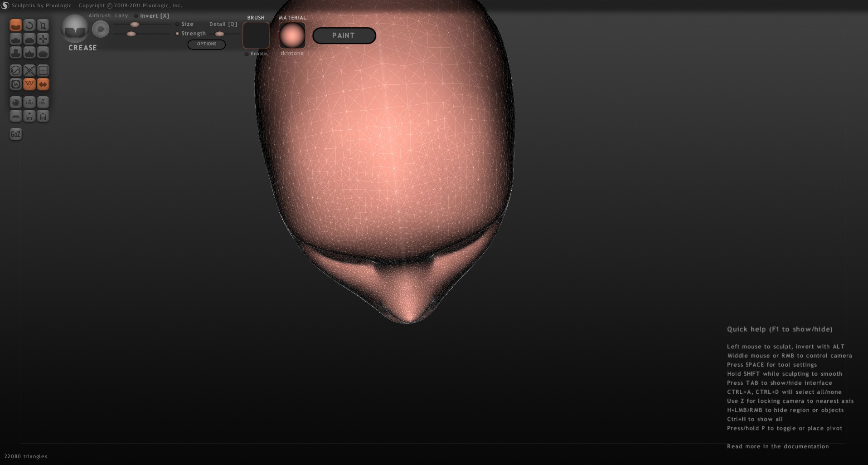Click the Detail [Q] label
The image size is (868, 465).
click(x=223, y=24)
